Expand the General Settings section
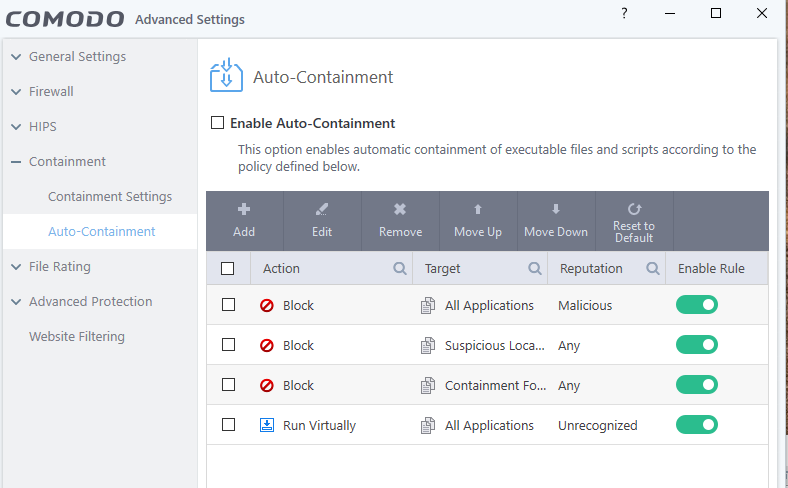The width and height of the screenshot is (788, 488). pyautogui.click(x=16, y=57)
